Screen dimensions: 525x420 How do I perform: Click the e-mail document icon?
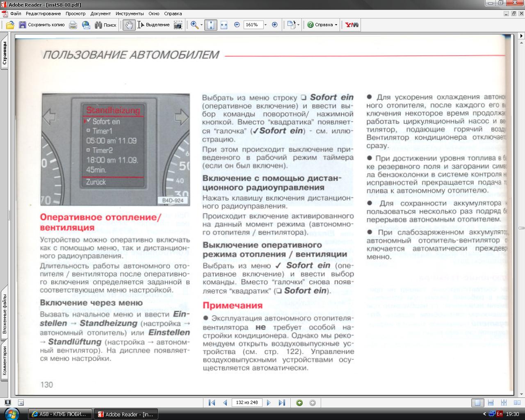click(86, 25)
